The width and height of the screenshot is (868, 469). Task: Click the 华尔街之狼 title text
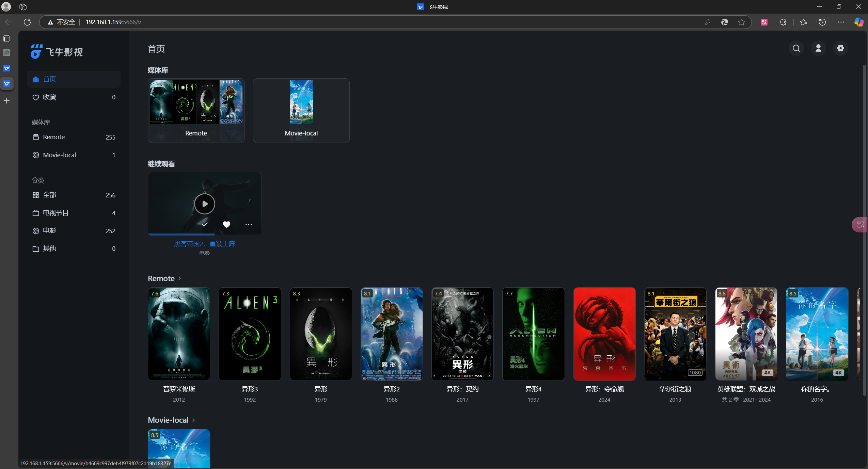675,389
